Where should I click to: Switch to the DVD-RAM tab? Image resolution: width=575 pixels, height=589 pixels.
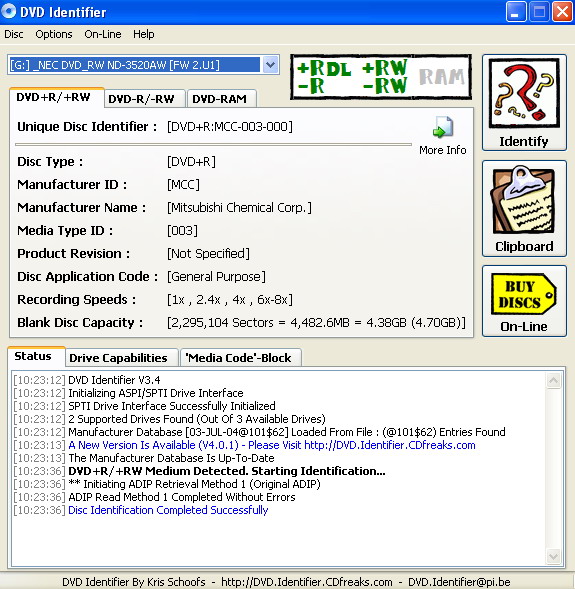coord(222,99)
